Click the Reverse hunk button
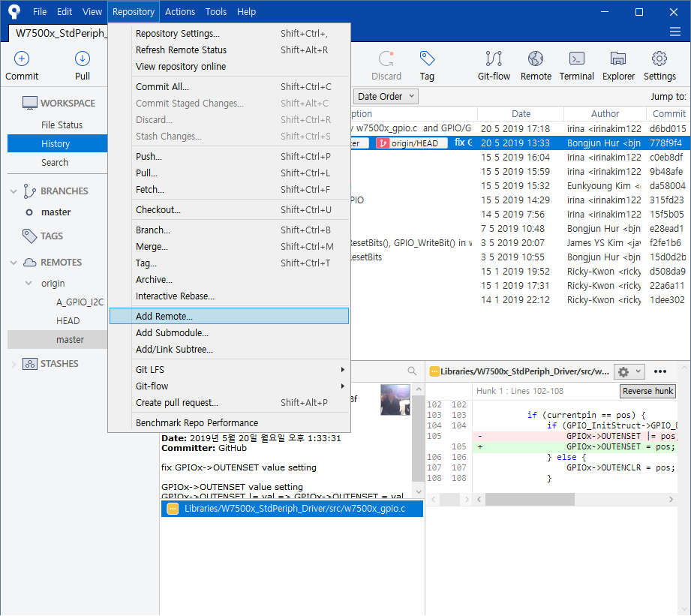Image resolution: width=691 pixels, height=616 pixels. click(x=647, y=391)
